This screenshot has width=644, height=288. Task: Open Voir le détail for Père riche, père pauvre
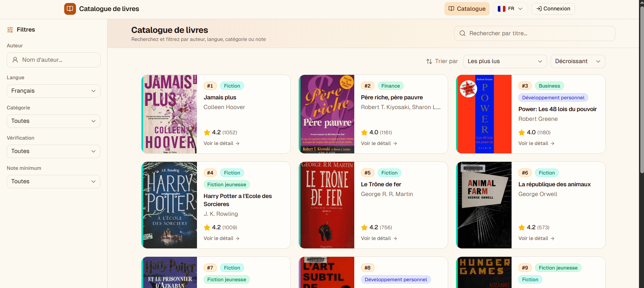(379, 143)
